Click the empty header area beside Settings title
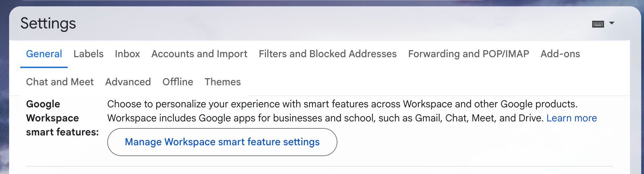The width and height of the screenshot is (644, 174). click(315, 24)
